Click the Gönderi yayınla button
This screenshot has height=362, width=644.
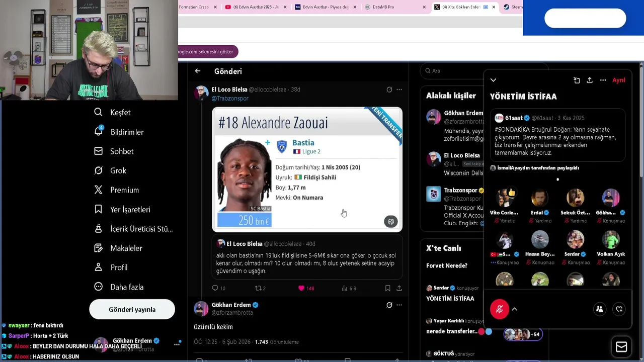[132, 309]
